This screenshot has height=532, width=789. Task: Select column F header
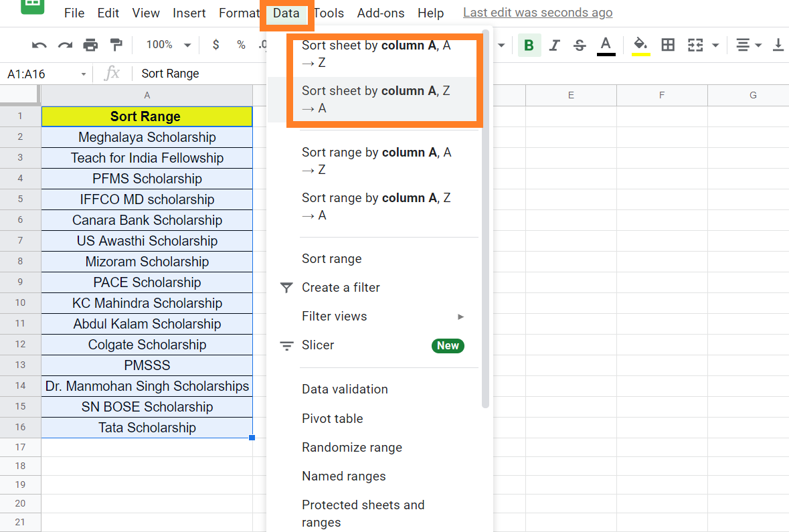(662, 95)
